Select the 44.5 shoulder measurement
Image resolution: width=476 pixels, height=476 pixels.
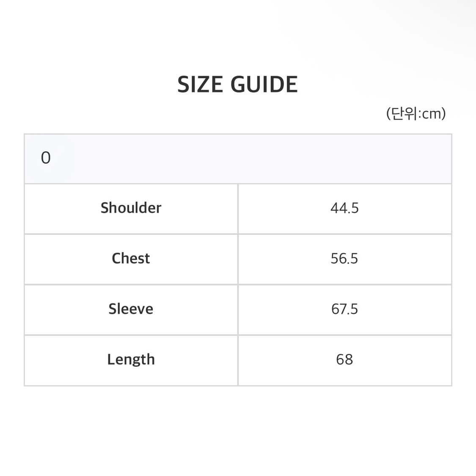pyautogui.click(x=344, y=208)
